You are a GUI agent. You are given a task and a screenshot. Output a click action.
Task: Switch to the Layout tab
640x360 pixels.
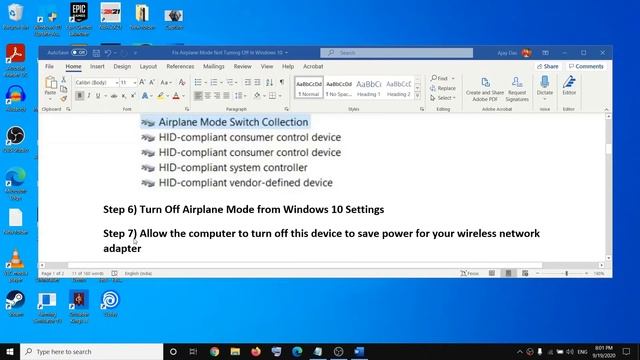148,67
